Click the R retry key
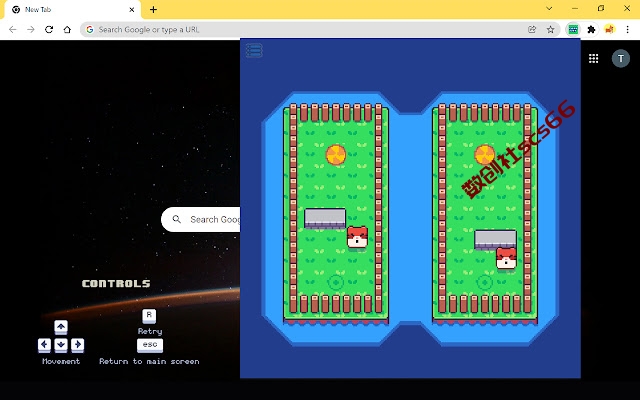 pos(149,316)
